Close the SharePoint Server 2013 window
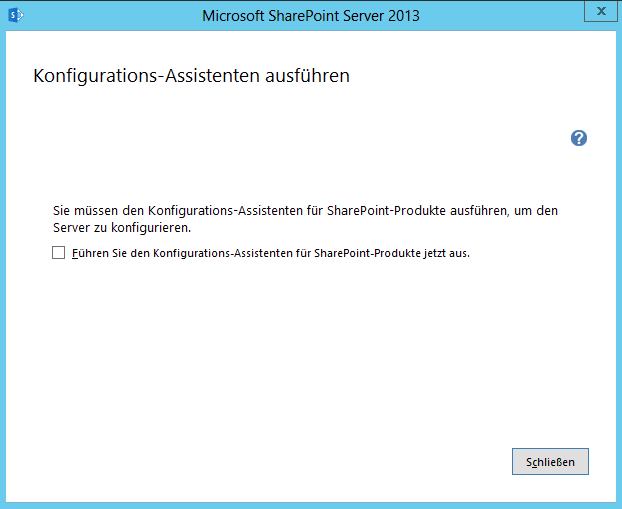The width and height of the screenshot is (622, 509). [601, 11]
